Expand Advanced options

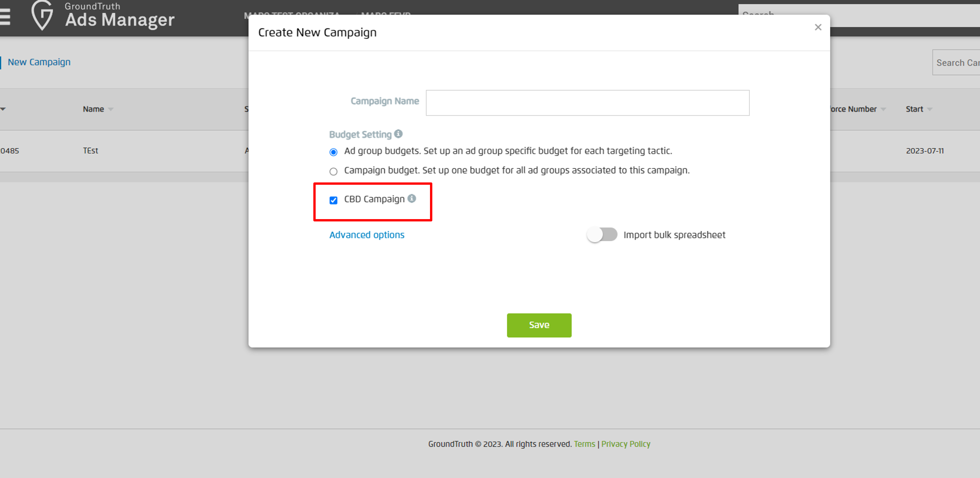pyautogui.click(x=367, y=235)
